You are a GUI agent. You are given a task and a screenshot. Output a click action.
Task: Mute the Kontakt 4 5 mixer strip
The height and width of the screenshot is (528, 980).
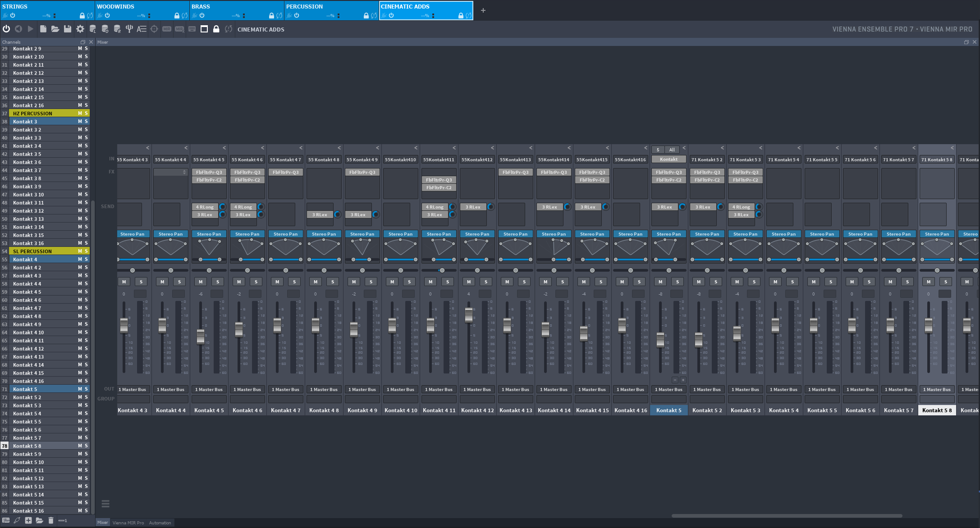pos(201,282)
